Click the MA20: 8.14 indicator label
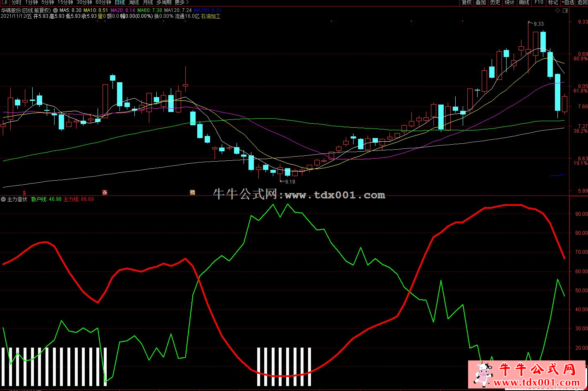The height and width of the screenshot is (391, 588). tap(122, 10)
